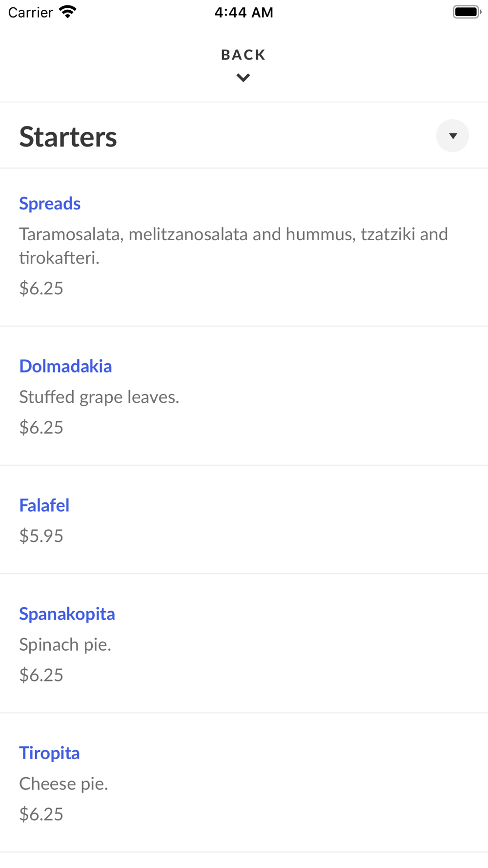Open the Falafel menu item

click(44, 505)
